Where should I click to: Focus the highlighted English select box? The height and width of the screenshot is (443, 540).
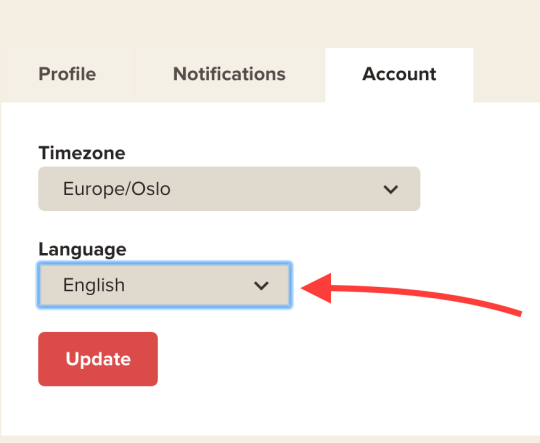click(165, 285)
